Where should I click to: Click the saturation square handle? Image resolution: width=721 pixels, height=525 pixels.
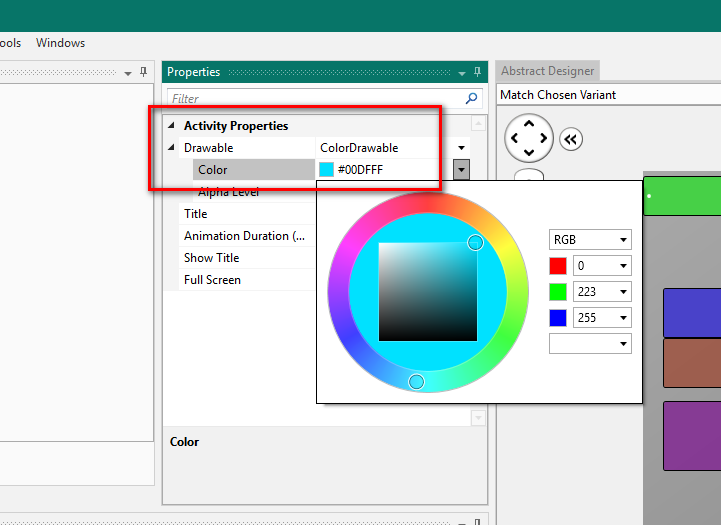click(x=475, y=242)
